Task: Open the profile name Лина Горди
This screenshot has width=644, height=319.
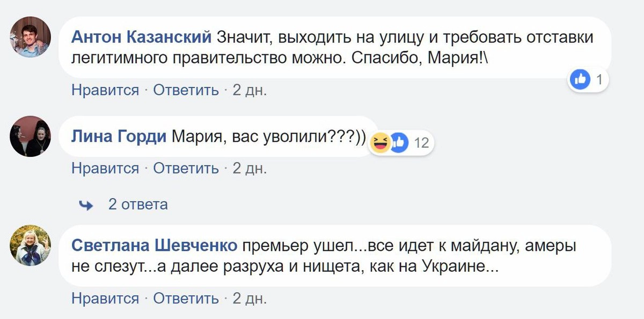Action: click(x=119, y=137)
